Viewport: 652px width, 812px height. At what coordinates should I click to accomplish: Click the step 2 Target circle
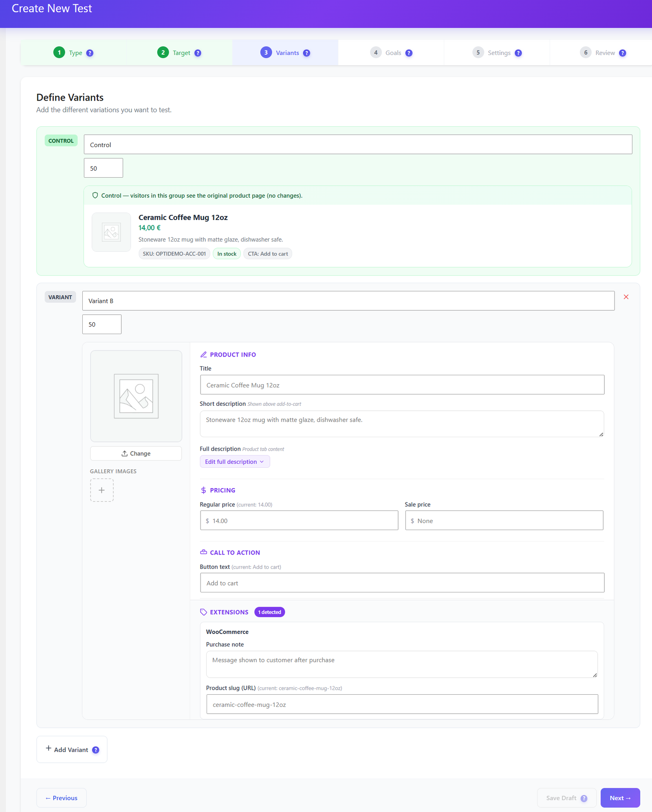point(163,52)
